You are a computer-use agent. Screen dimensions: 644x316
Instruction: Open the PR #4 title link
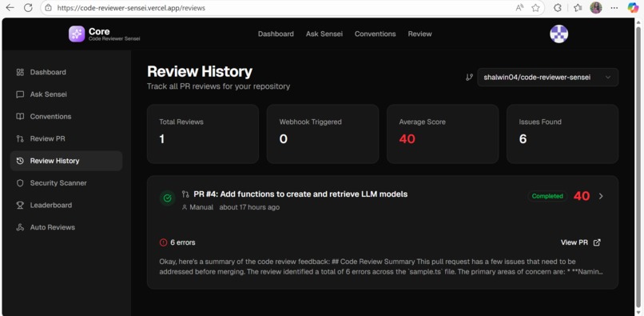[300, 194]
